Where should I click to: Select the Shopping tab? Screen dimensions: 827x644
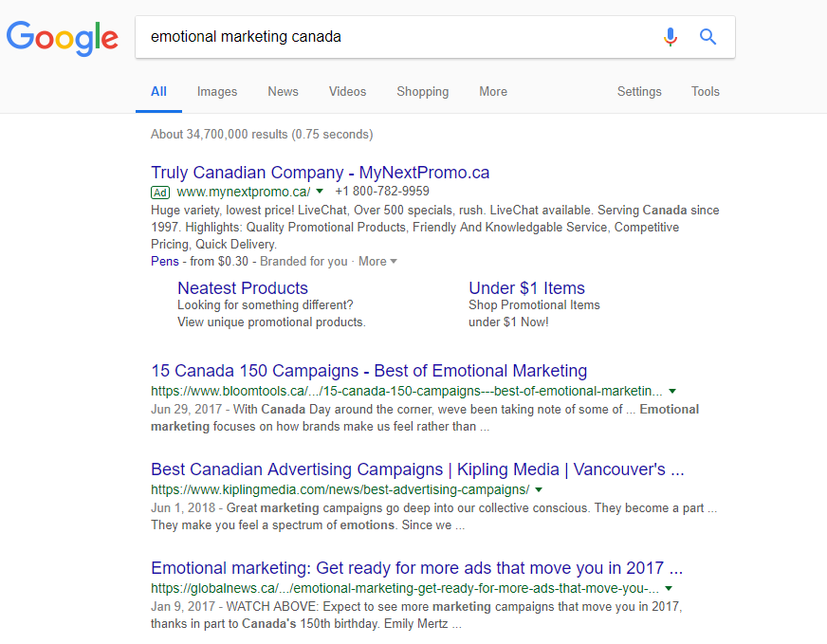click(x=422, y=92)
